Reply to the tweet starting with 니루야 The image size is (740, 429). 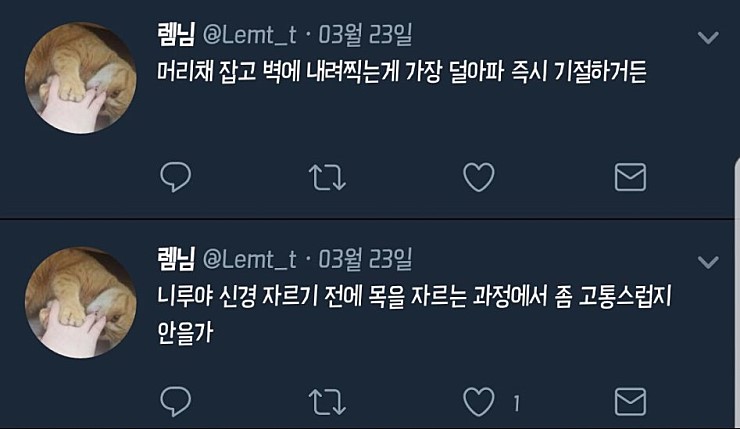point(176,402)
